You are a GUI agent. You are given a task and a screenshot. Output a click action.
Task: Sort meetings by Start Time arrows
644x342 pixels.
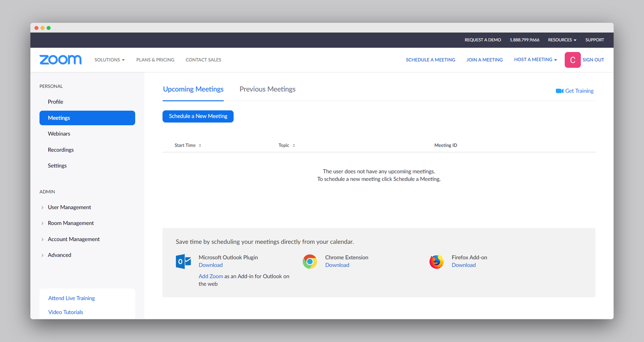(200, 145)
